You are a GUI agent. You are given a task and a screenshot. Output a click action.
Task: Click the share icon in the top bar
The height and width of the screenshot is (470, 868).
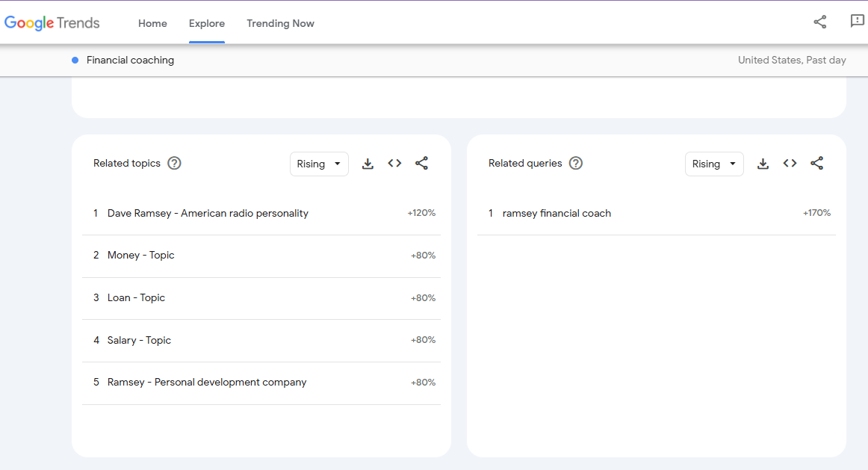819,22
